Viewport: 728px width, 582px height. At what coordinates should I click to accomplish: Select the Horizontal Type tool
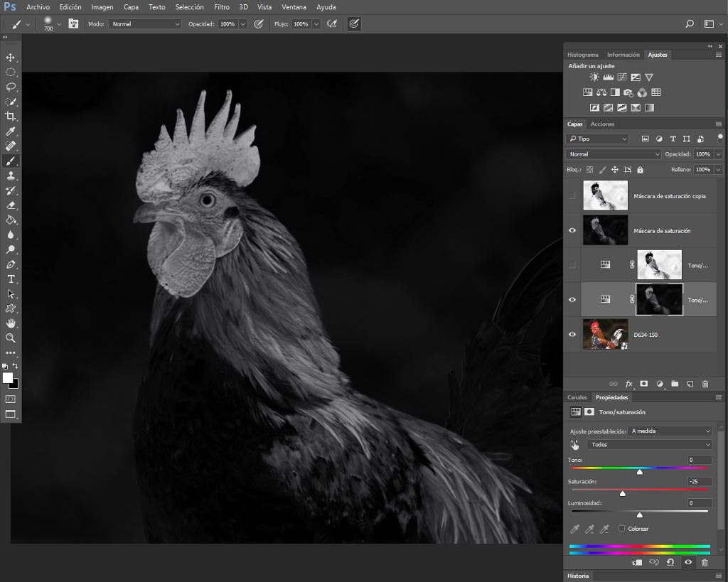point(11,279)
